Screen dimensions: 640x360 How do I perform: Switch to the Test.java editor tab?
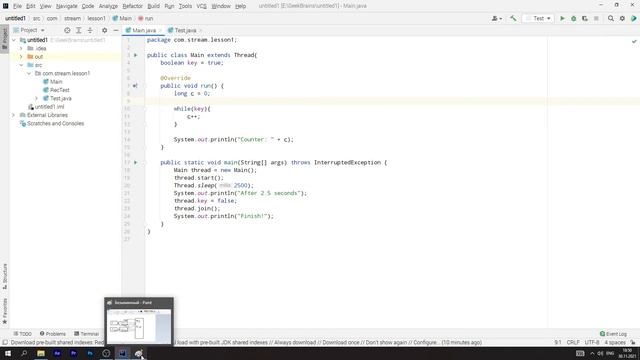[x=184, y=30]
